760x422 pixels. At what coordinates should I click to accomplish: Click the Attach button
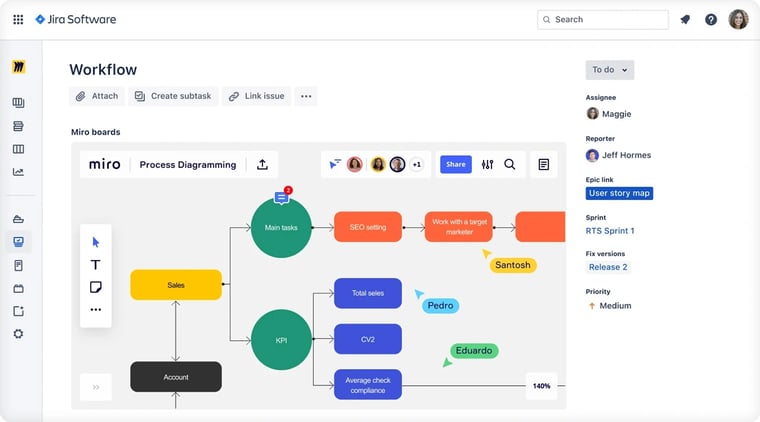(x=97, y=96)
